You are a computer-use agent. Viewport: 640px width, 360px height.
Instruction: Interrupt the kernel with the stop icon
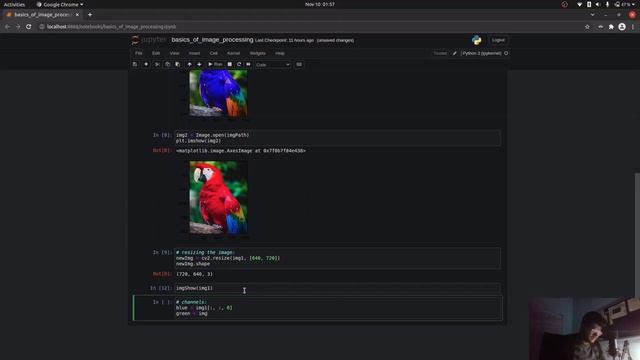[230, 64]
